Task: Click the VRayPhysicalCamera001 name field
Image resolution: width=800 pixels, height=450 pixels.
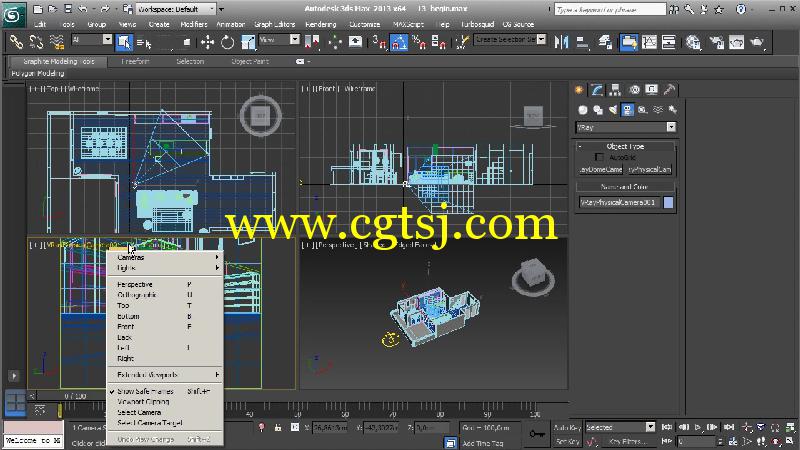Action: pos(619,203)
